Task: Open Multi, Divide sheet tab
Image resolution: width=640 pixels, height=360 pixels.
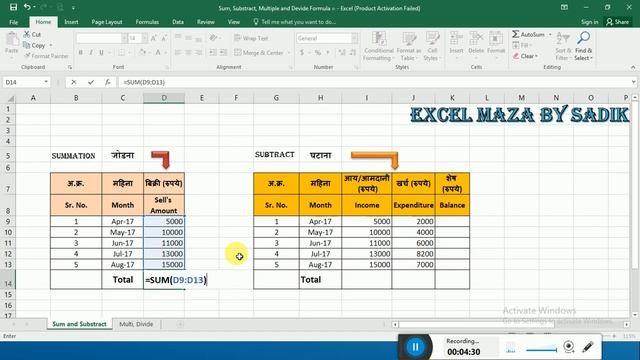Action: [x=136, y=324]
